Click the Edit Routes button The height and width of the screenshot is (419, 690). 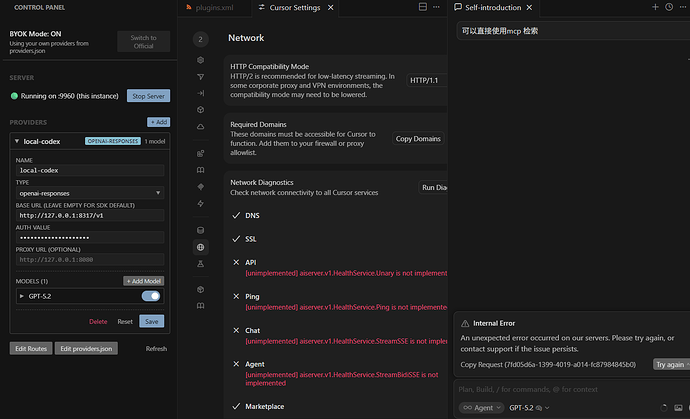point(31,348)
